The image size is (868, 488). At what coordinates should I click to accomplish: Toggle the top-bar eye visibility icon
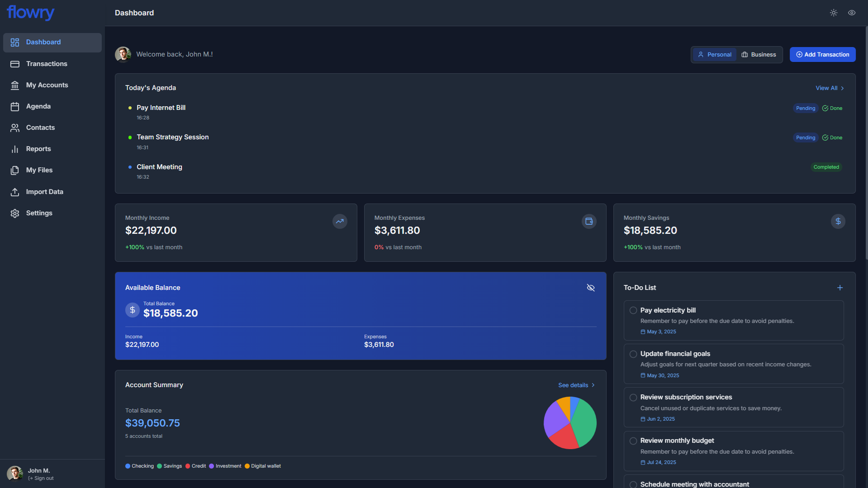pos(852,13)
